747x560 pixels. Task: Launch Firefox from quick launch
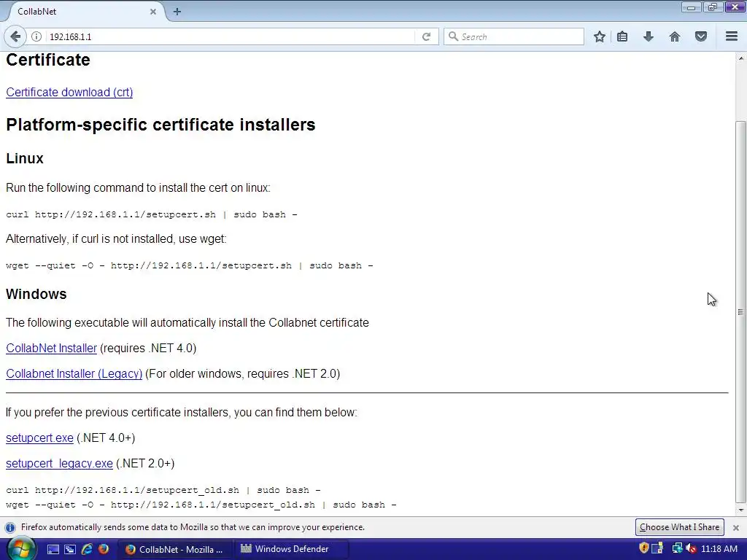(104, 549)
